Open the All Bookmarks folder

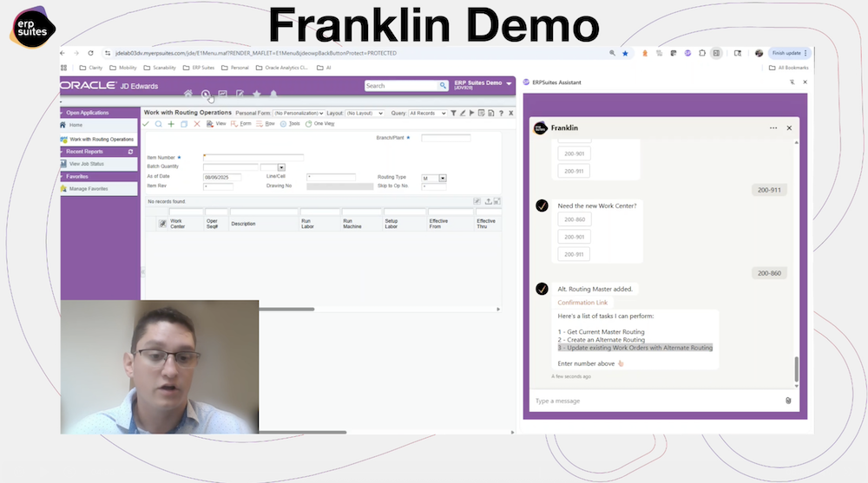point(789,68)
